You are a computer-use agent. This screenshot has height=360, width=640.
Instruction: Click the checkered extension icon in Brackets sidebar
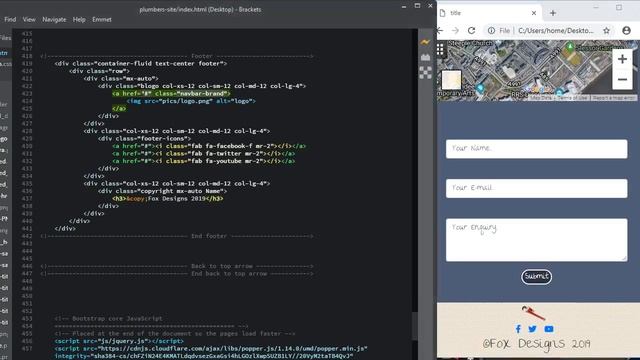[x=425, y=73]
